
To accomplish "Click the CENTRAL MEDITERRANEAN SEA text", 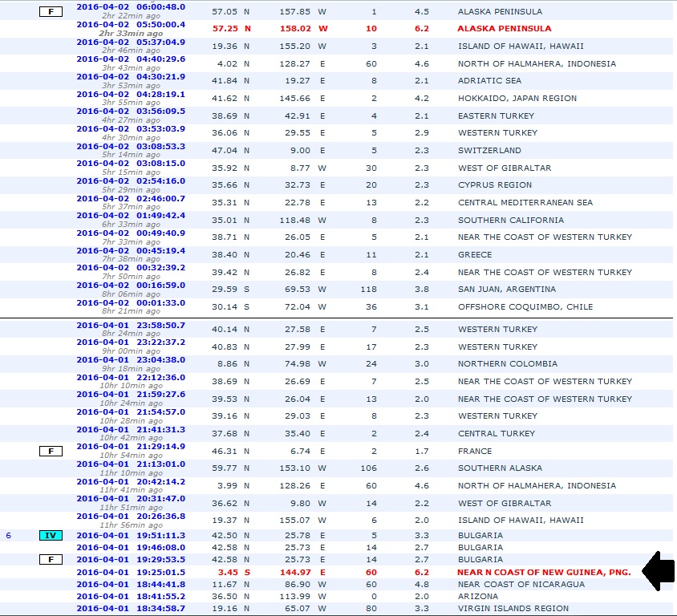I will 525,203.
